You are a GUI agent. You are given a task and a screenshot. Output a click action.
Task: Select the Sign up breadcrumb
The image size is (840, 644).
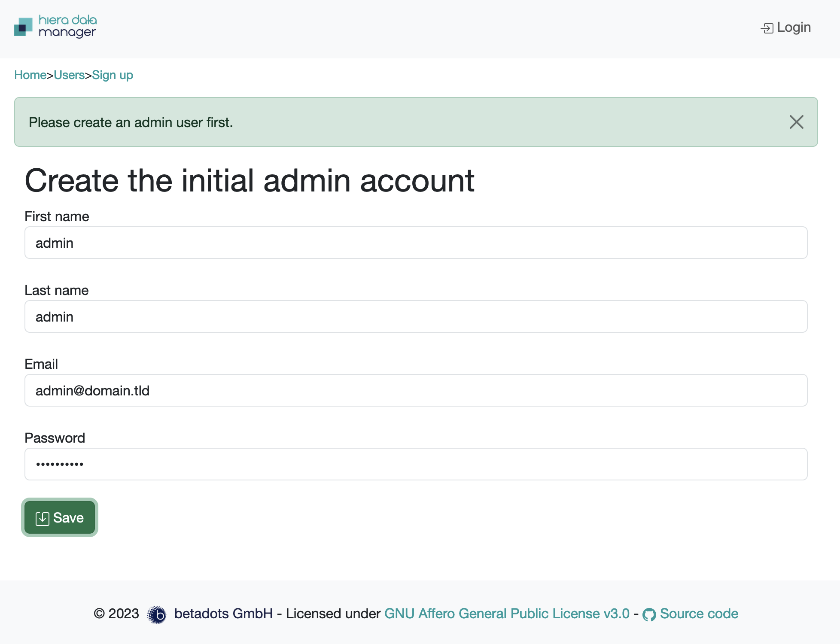(x=113, y=75)
